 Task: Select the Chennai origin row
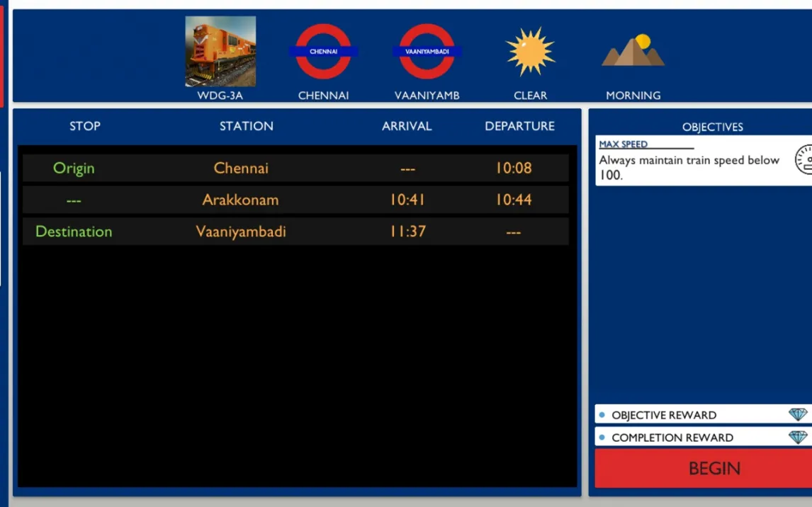pyautogui.click(x=295, y=169)
